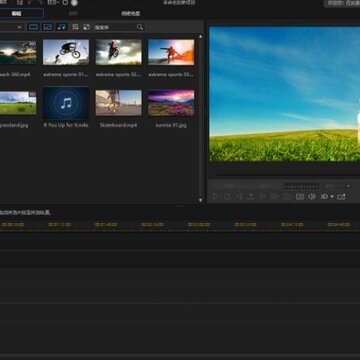Click file name extreme sports 03
This screenshot has width=360, height=360.
tap(171, 75)
